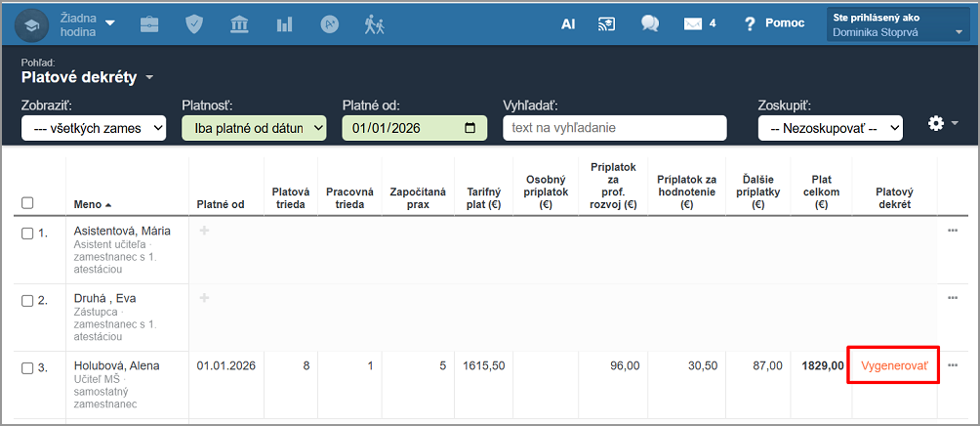Open the Platové dekréty view menu
This screenshot has height=426, width=980.
tap(88, 77)
